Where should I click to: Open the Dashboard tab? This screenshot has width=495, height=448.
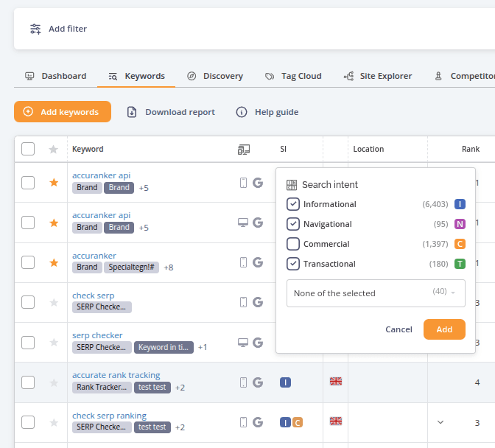55,76
